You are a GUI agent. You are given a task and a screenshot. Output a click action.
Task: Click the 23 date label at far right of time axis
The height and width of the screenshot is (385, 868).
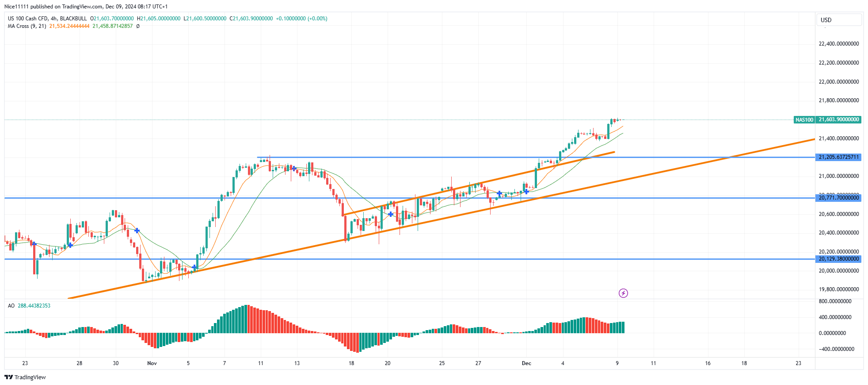(798, 363)
